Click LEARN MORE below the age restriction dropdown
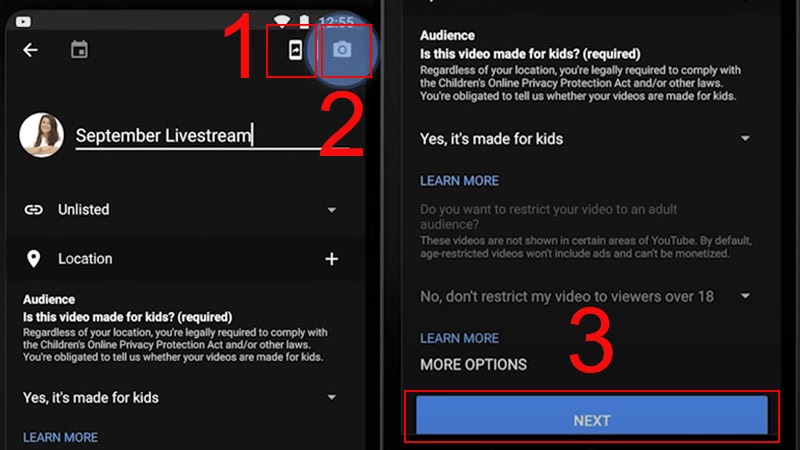Viewport: 800px width, 450px height. tap(459, 338)
